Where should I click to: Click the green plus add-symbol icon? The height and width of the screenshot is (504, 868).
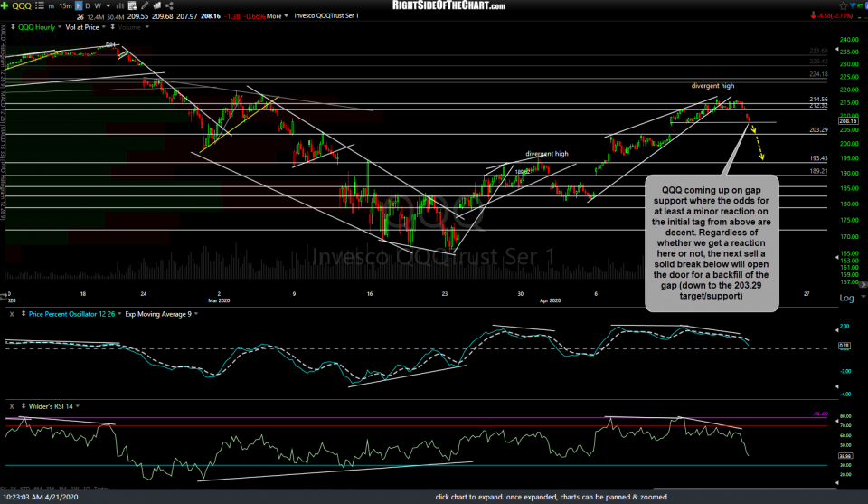(x=5, y=5)
